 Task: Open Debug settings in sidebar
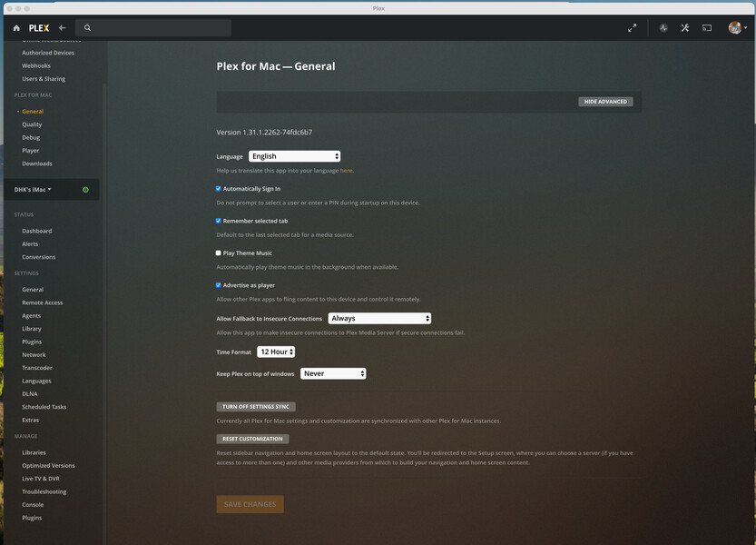[31, 137]
